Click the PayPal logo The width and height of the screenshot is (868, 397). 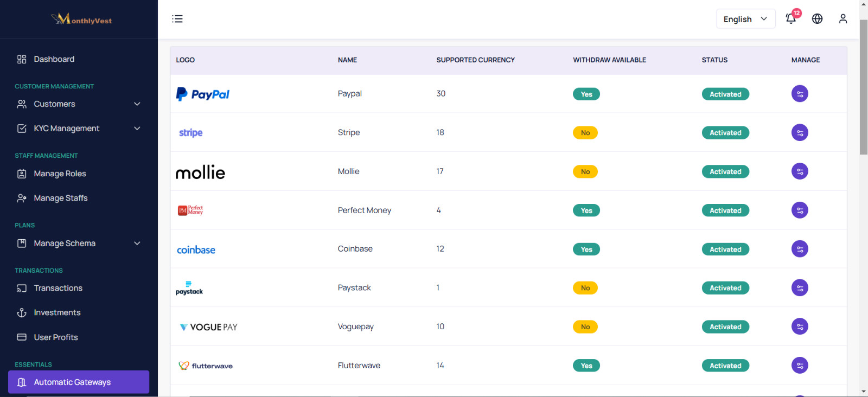point(202,94)
